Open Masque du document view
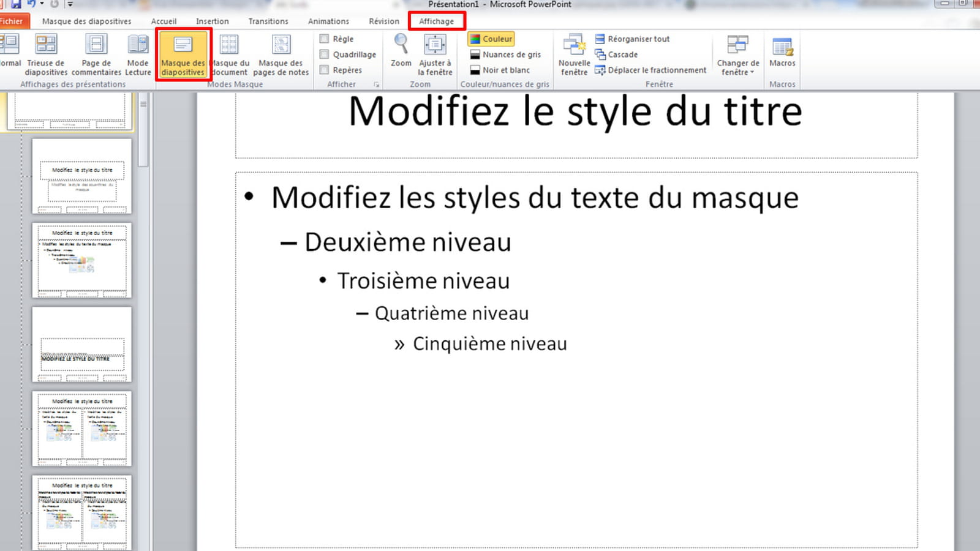Viewport: 980px width, 551px height. point(229,54)
